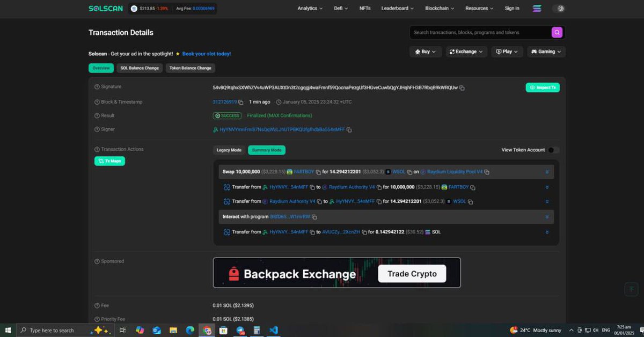644x337 pixels.
Task: Open Microsoft Edge from taskbar
Action: 189,330
